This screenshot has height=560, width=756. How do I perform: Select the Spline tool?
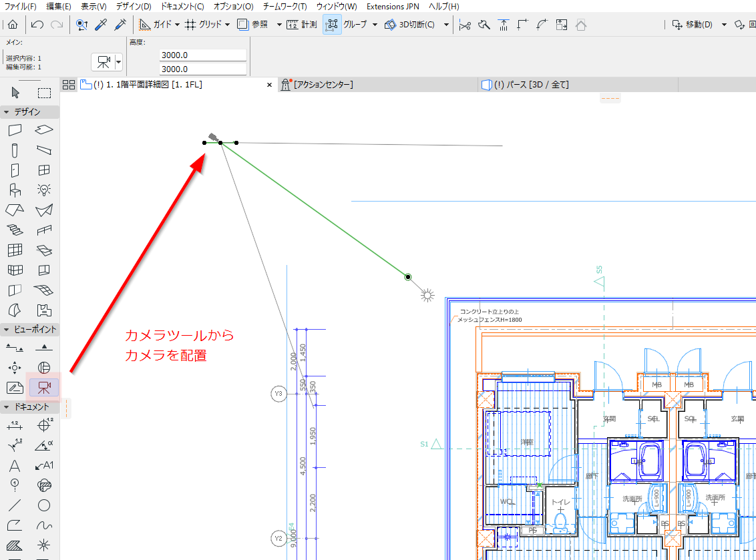point(44,525)
